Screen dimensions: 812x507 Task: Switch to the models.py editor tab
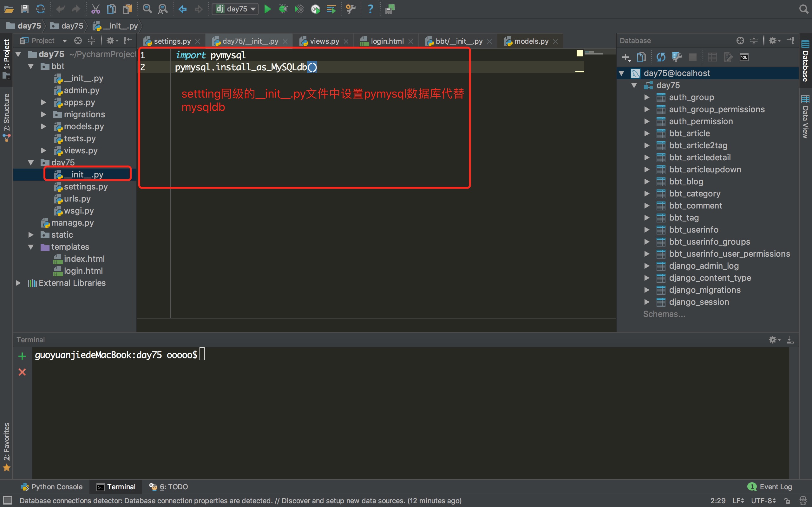[x=531, y=41]
